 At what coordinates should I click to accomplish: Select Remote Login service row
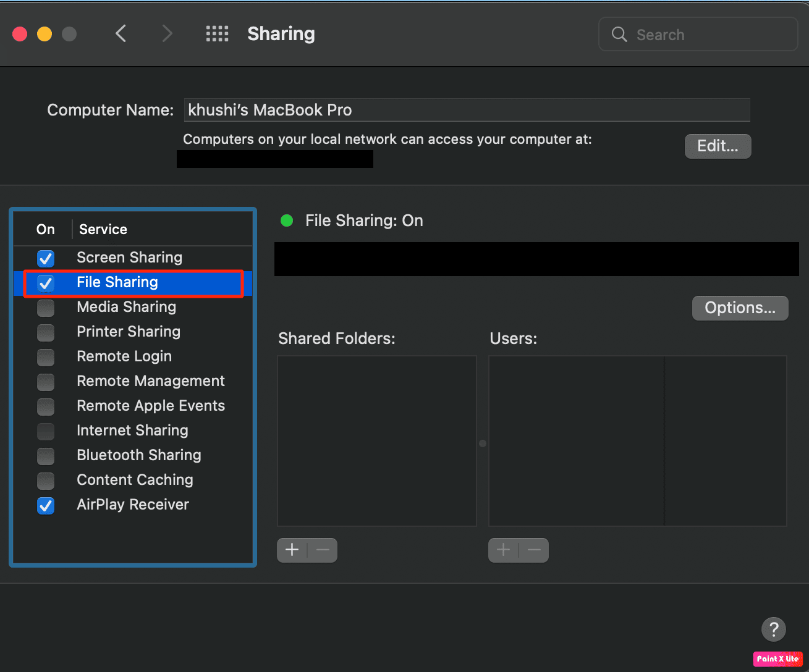pos(133,356)
